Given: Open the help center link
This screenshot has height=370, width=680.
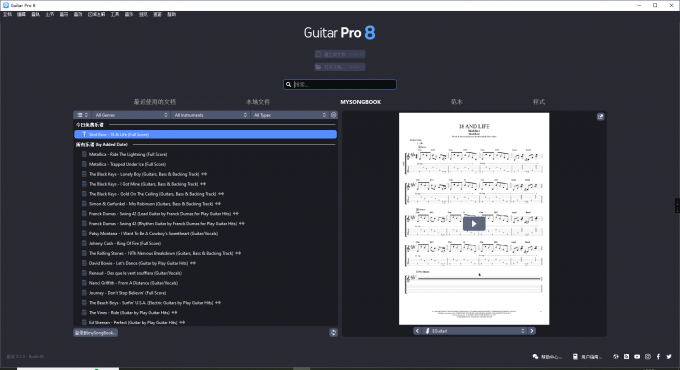Looking at the screenshot, I should pos(547,357).
